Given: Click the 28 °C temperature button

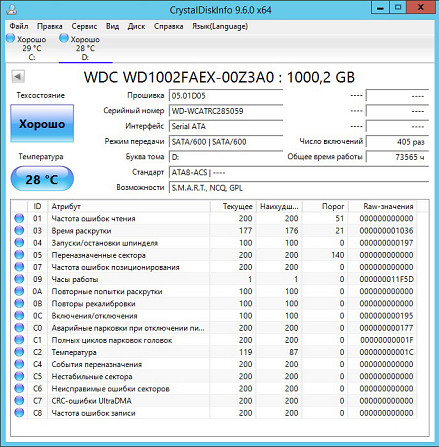Looking at the screenshot, I should click(x=42, y=179).
